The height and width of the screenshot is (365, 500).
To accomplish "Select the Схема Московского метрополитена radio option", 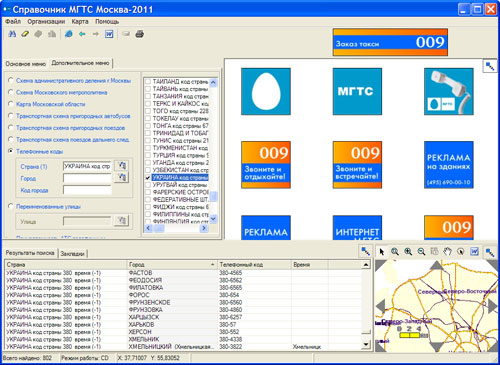I will coord(11,92).
